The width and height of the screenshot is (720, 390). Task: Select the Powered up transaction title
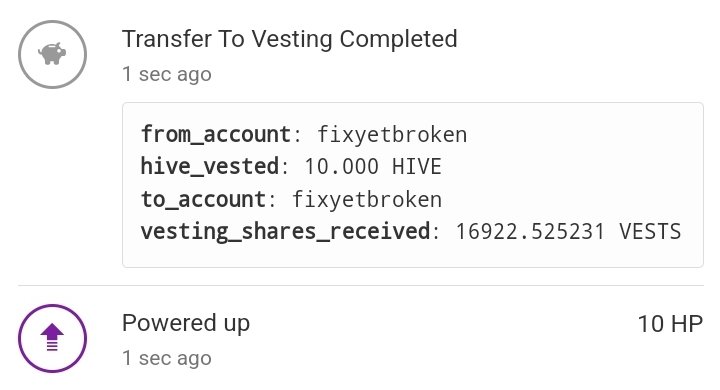(x=186, y=323)
